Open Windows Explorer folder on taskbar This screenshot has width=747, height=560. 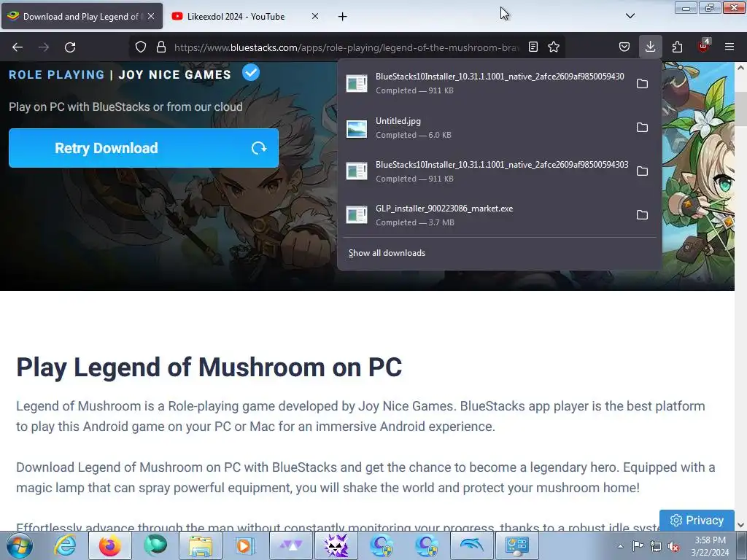tap(201, 545)
